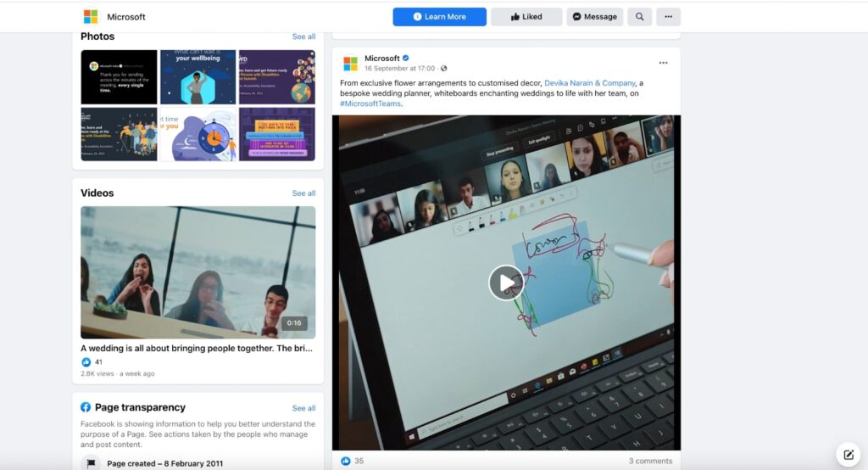The image size is (868, 470).
Task: Click the 0:16 duration badge on video
Action: click(294, 323)
